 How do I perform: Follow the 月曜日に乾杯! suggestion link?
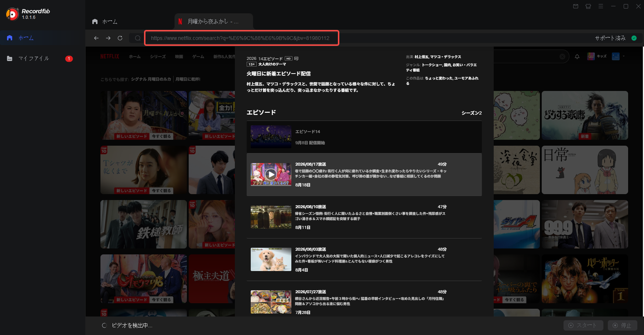click(188, 79)
